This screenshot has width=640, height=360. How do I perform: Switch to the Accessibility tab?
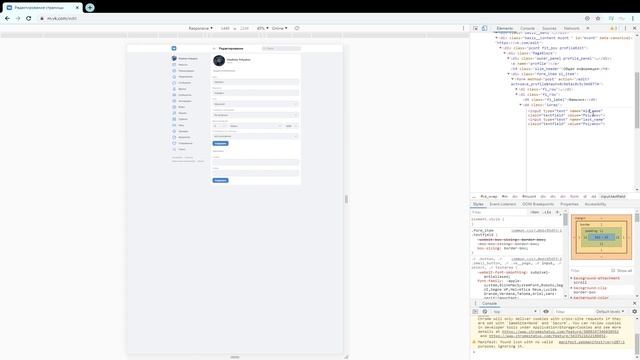(596, 204)
